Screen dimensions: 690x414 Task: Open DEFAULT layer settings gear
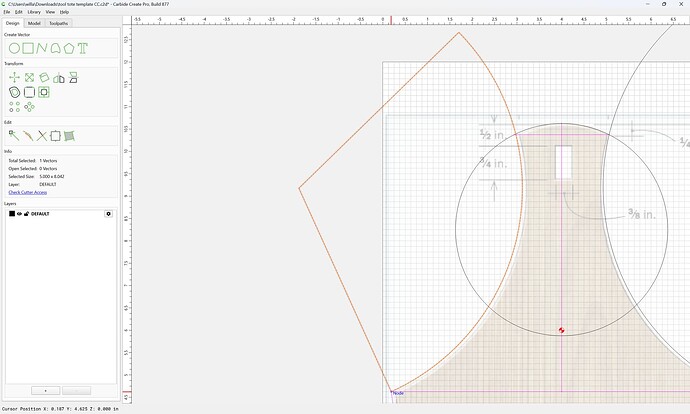[x=108, y=214]
